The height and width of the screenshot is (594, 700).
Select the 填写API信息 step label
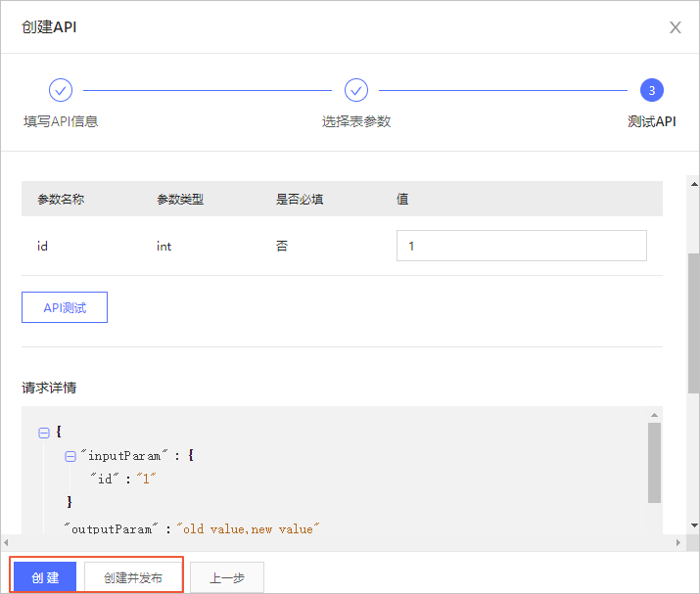(x=61, y=121)
